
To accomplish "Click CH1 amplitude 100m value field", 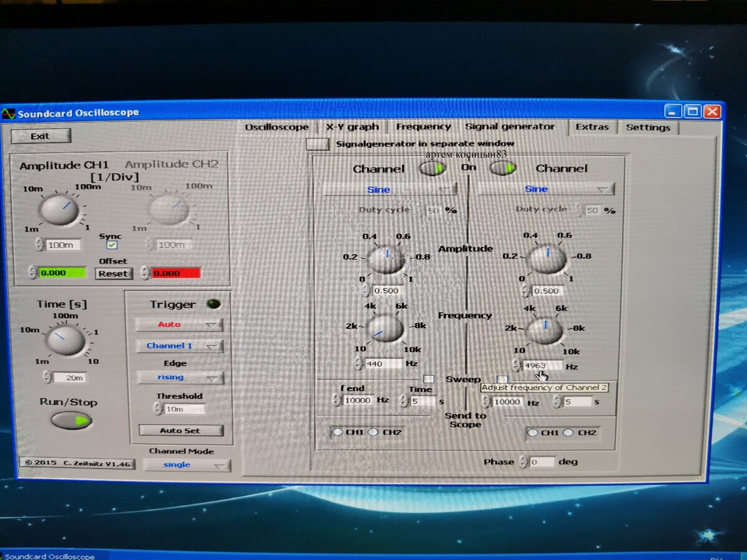I will [x=63, y=245].
